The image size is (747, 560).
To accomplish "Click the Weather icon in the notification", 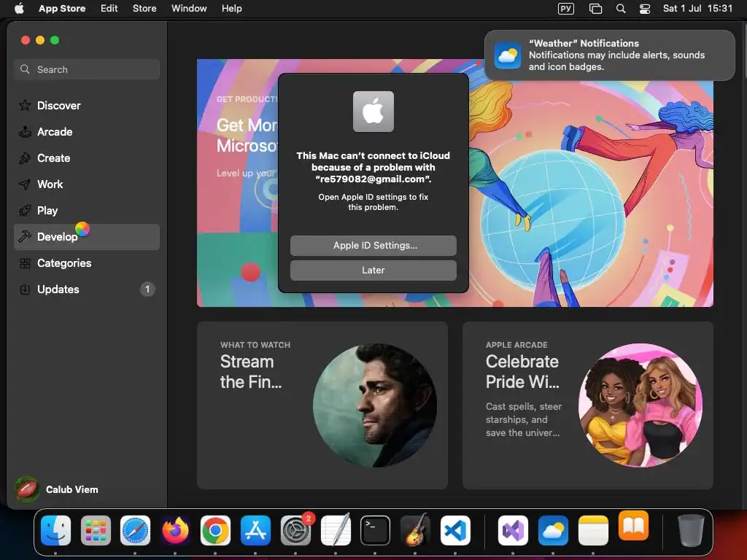I will point(507,55).
